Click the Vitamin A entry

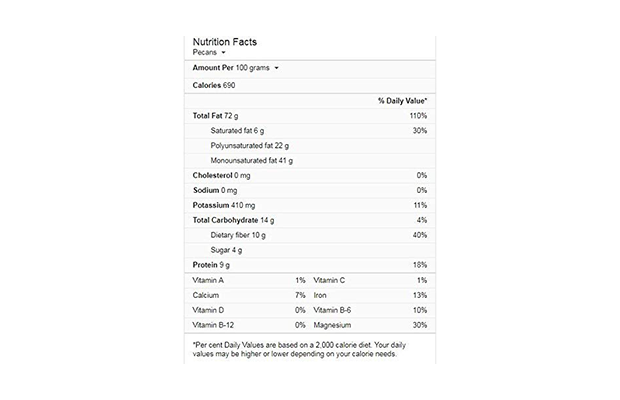pyautogui.click(x=208, y=280)
